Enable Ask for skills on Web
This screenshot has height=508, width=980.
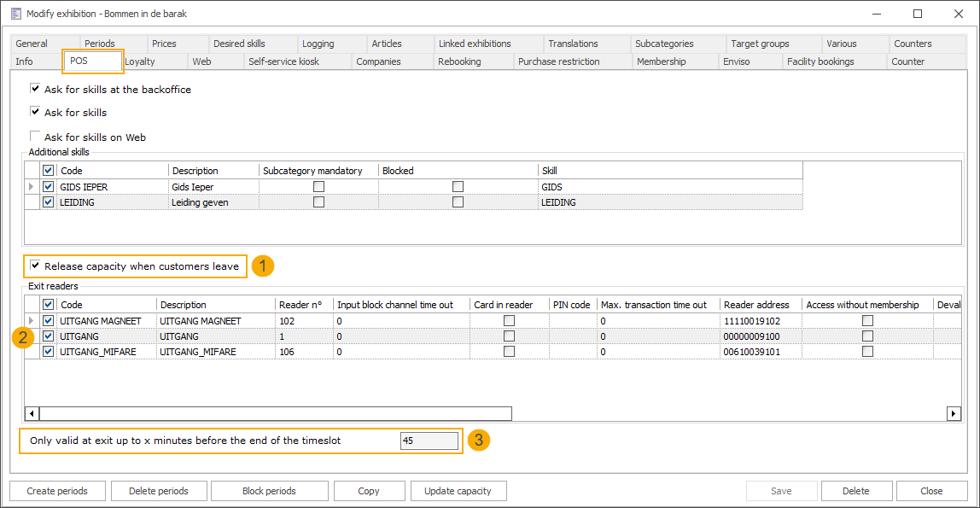pos(35,137)
